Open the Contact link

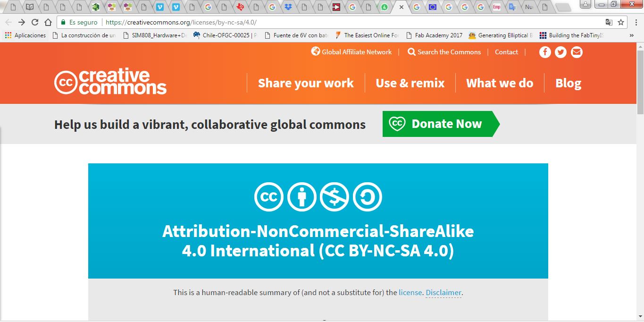click(506, 52)
